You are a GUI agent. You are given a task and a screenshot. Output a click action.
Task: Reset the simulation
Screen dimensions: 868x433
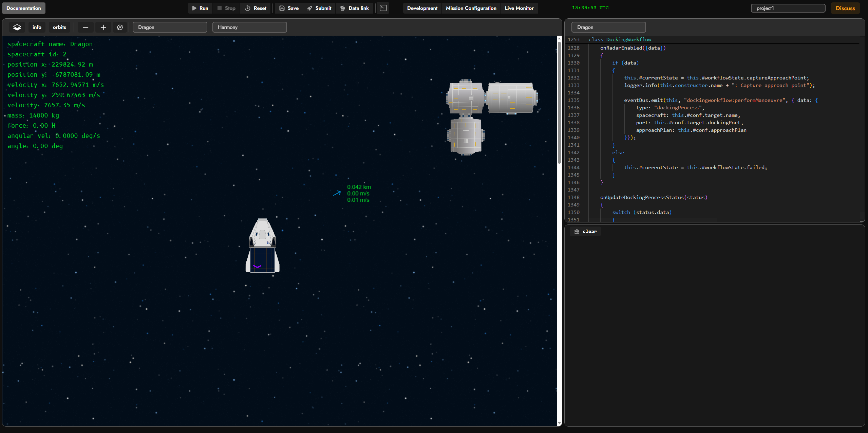(256, 8)
